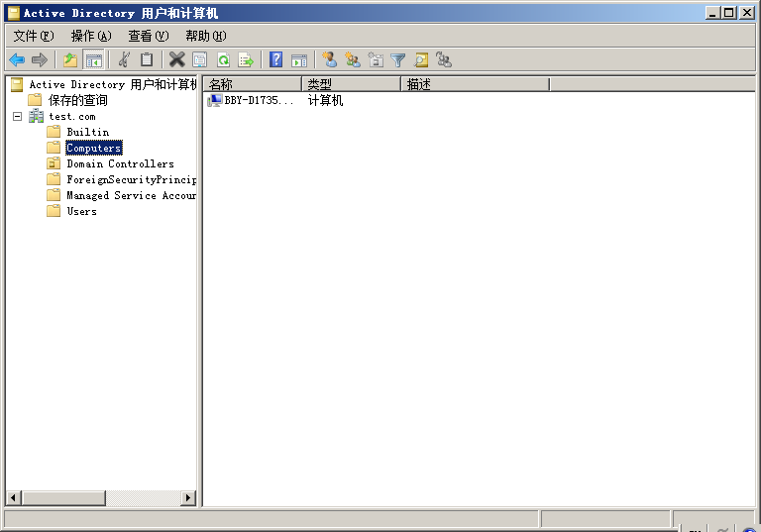The height and width of the screenshot is (532, 761).
Task: Create a new user in current container
Action: click(x=330, y=59)
